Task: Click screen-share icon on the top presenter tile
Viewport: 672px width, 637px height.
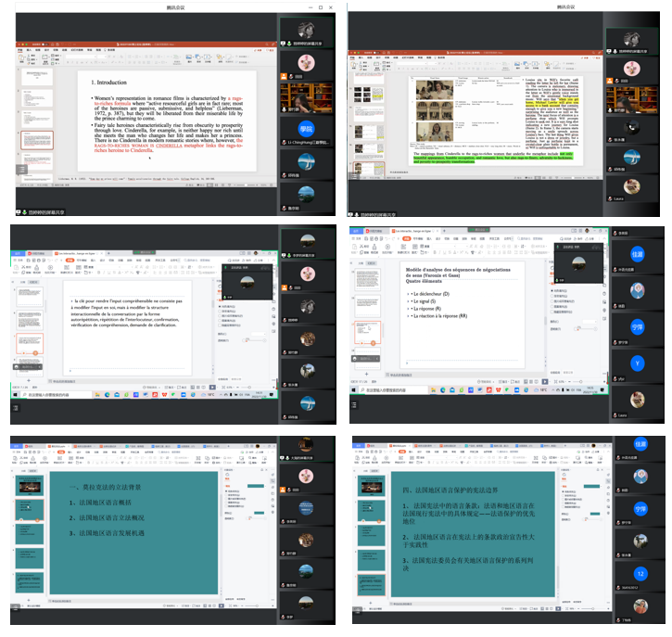Action: tap(283, 43)
